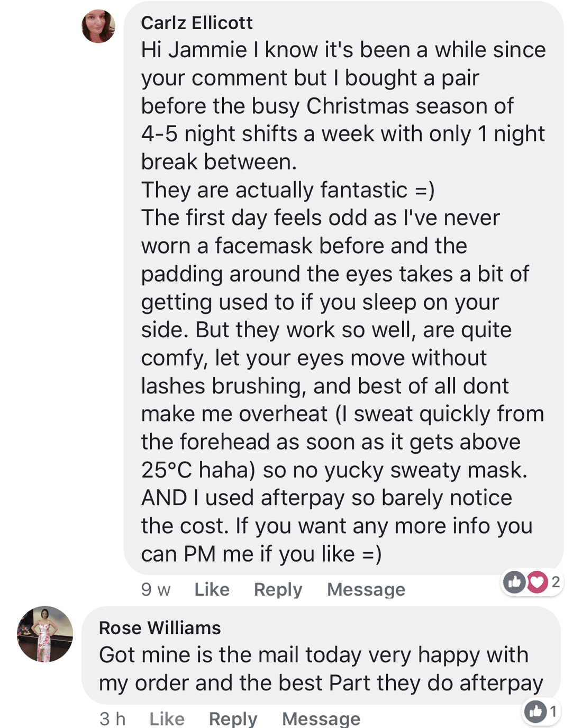Open the reaction count 1 list
Viewport: 582px width, 728px height.
click(553, 711)
